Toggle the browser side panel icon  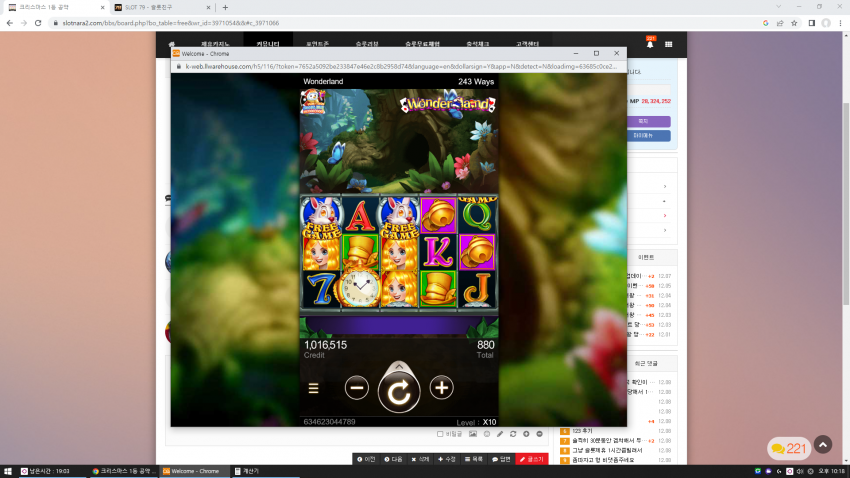click(x=812, y=23)
